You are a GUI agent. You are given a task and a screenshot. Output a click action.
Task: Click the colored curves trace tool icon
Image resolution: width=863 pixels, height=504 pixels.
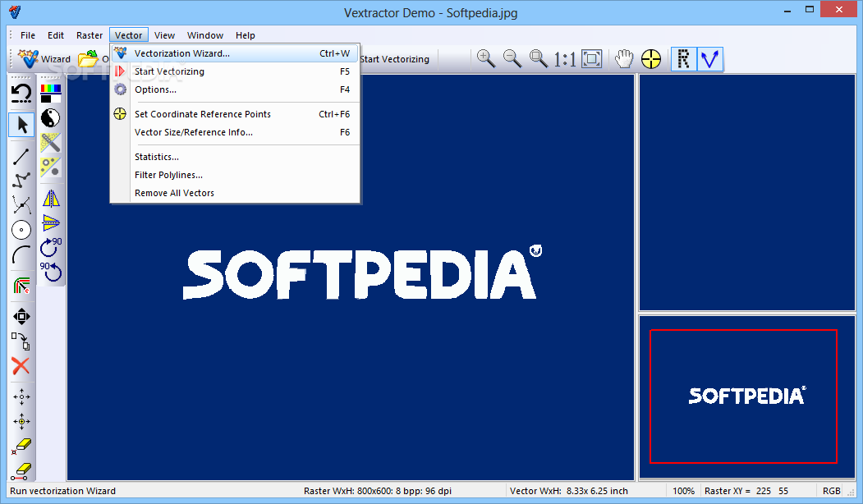pos(21,286)
